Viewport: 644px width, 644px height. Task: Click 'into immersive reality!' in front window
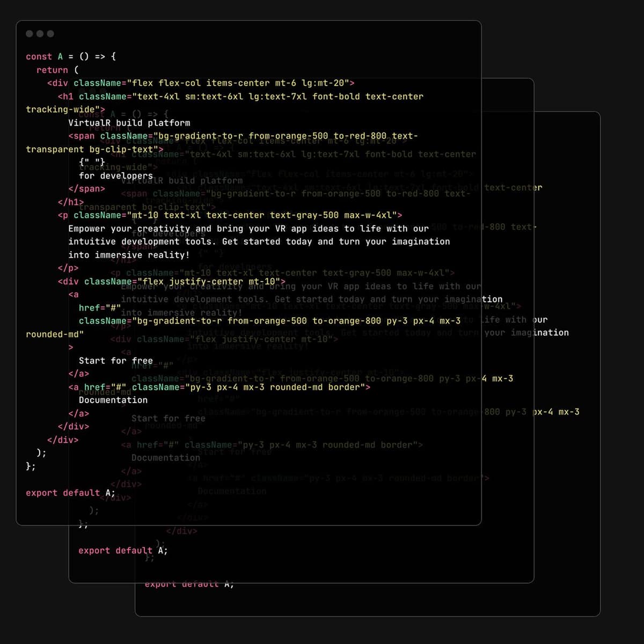pyautogui.click(x=129, y=255)
